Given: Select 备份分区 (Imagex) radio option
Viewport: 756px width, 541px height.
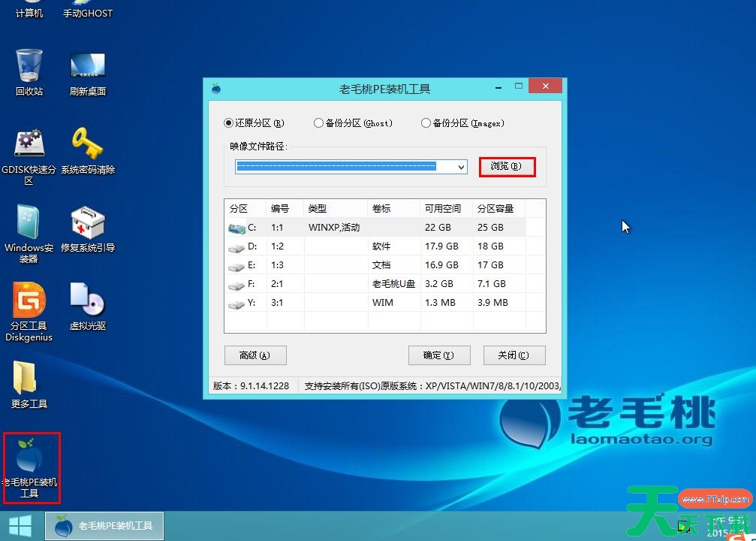Looking at the screenshot, I should coord(426,123).
